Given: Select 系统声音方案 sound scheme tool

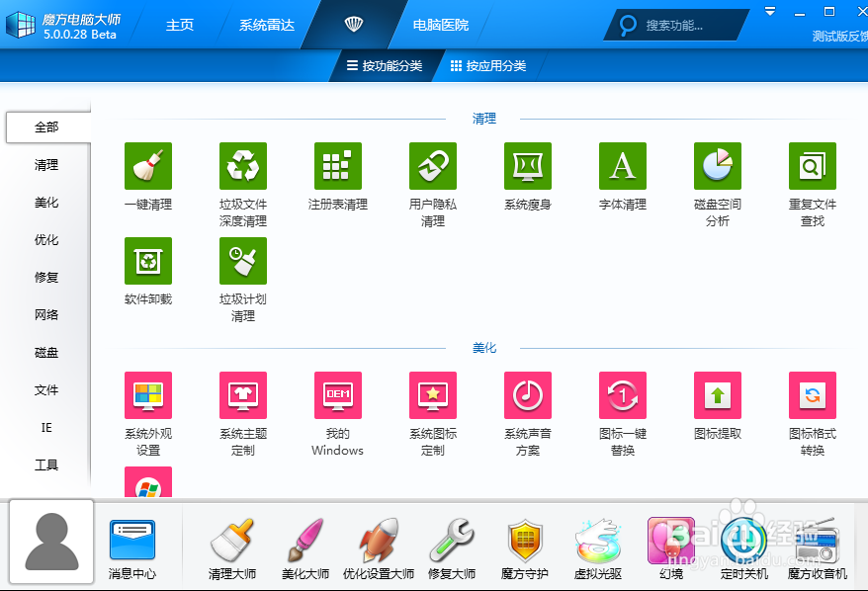Looking at the screenshot, I should tap(527, 394).
